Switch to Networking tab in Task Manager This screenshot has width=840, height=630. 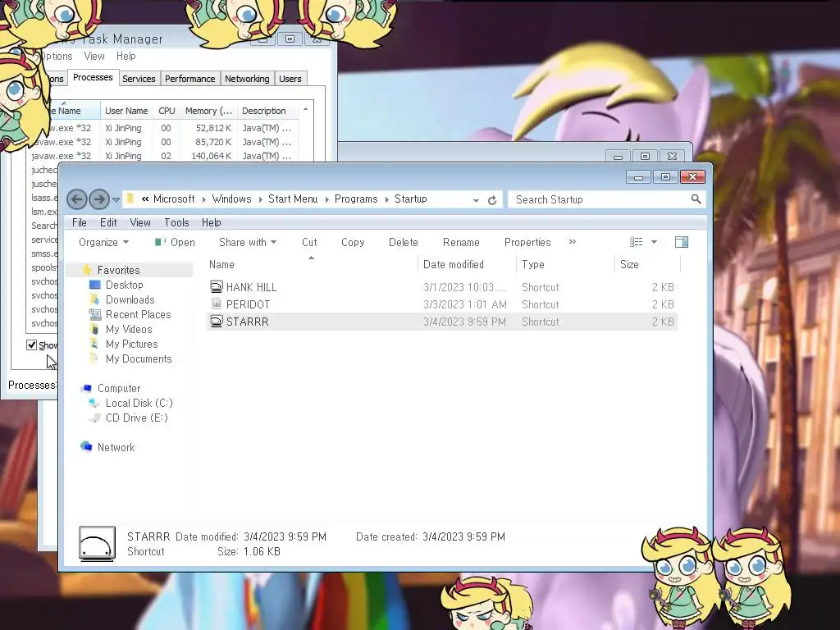point(247,79)
